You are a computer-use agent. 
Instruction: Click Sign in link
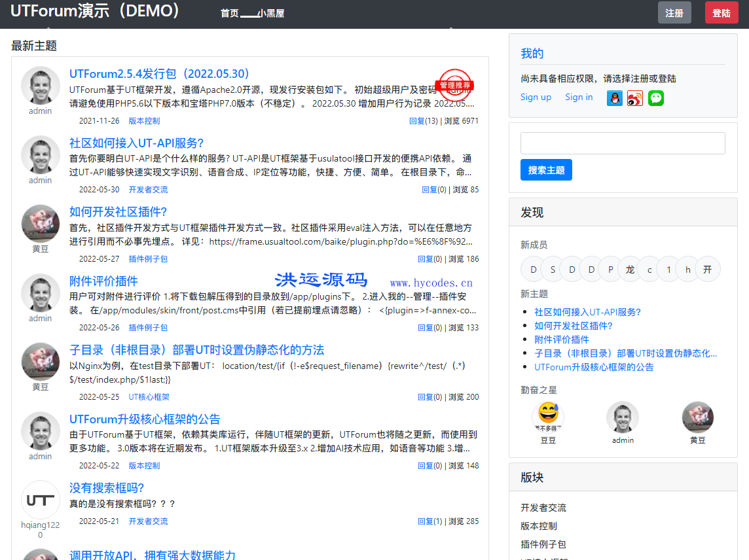point(579,97)
